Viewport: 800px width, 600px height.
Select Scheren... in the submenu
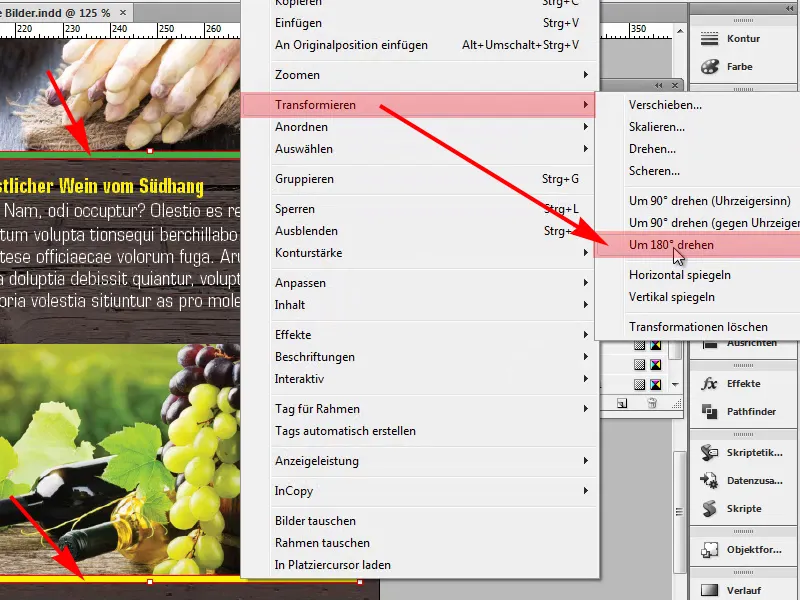click(x=698, y=171)
